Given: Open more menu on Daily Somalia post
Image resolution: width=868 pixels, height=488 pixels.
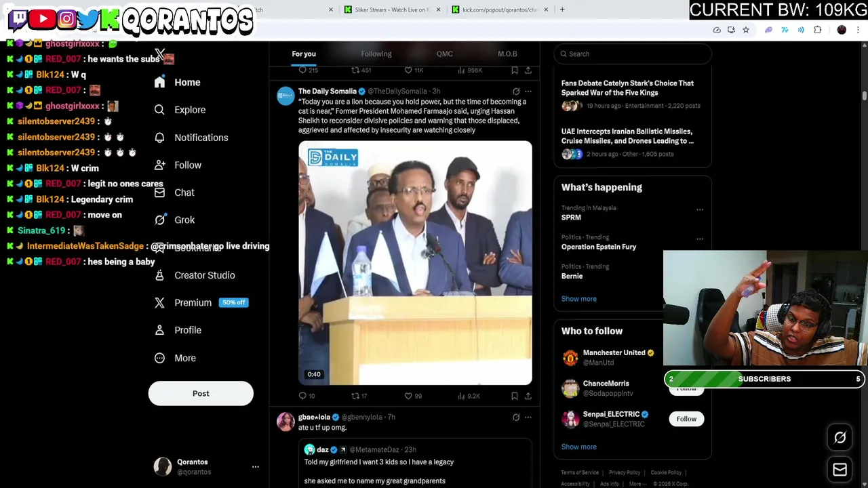Looking at the screenshot, I should point(528,91).
